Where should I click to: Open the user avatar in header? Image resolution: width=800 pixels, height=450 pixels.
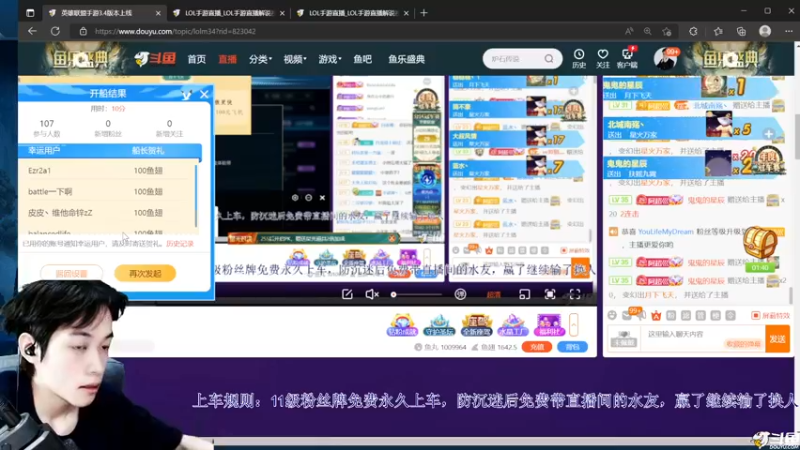(x=664, y=59)
